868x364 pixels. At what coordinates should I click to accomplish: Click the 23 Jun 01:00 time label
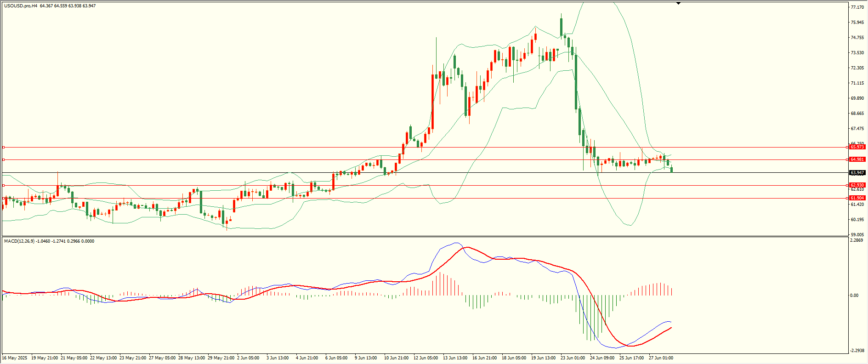point(573,358)
